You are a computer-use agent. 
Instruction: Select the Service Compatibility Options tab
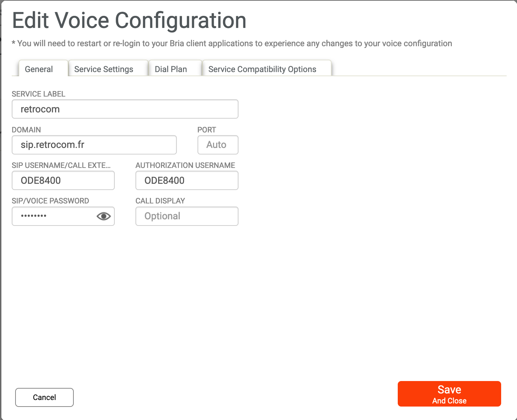tap(262, 69)
